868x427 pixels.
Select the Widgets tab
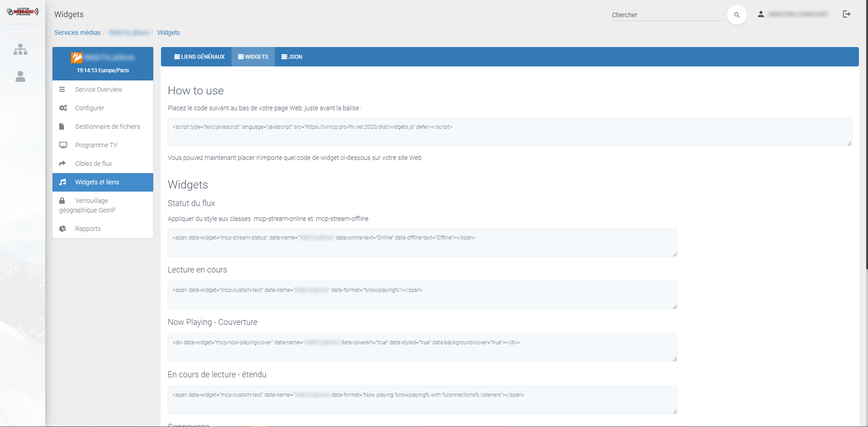click(x=253, y=57)
